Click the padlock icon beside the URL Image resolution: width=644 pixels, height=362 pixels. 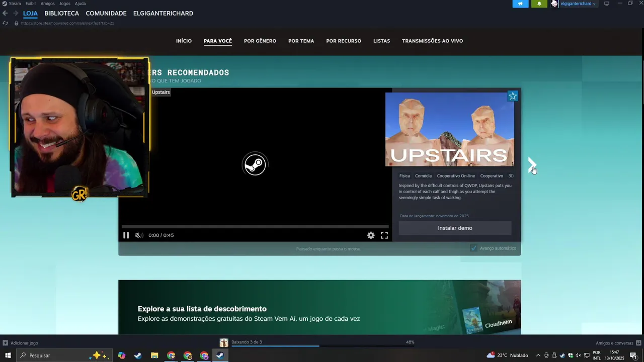point(16,23)
